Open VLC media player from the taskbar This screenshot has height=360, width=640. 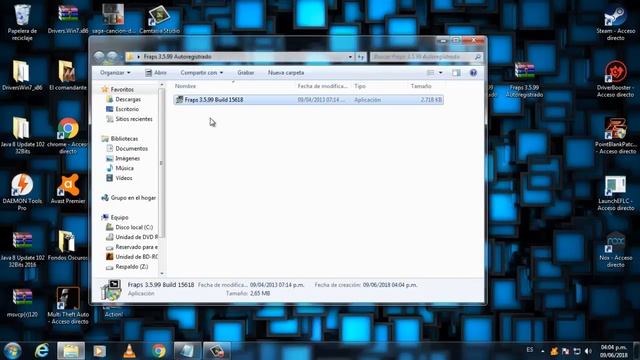pos(129,351)
